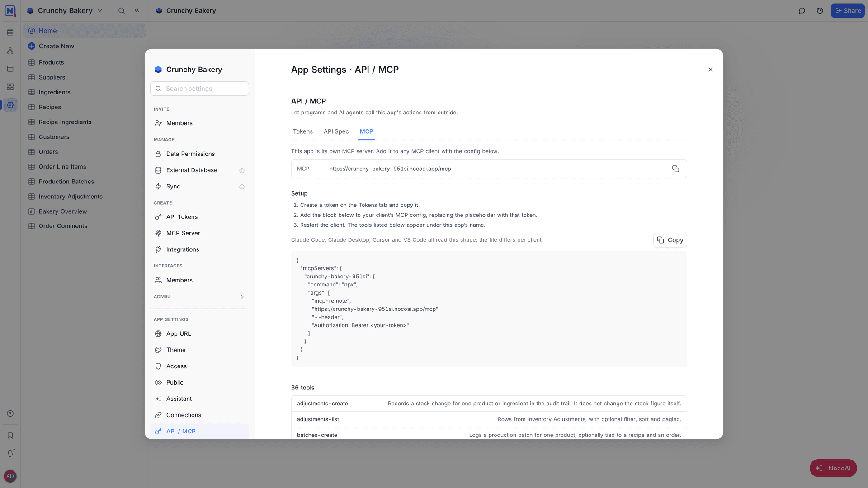Open Integrations settings
This screenshot has height=488, width=868.
point(199,249)
